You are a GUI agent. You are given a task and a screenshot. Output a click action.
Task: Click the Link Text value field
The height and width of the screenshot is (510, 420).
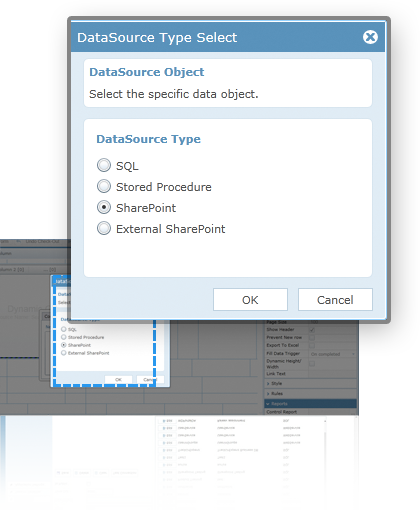click(333, 374)
